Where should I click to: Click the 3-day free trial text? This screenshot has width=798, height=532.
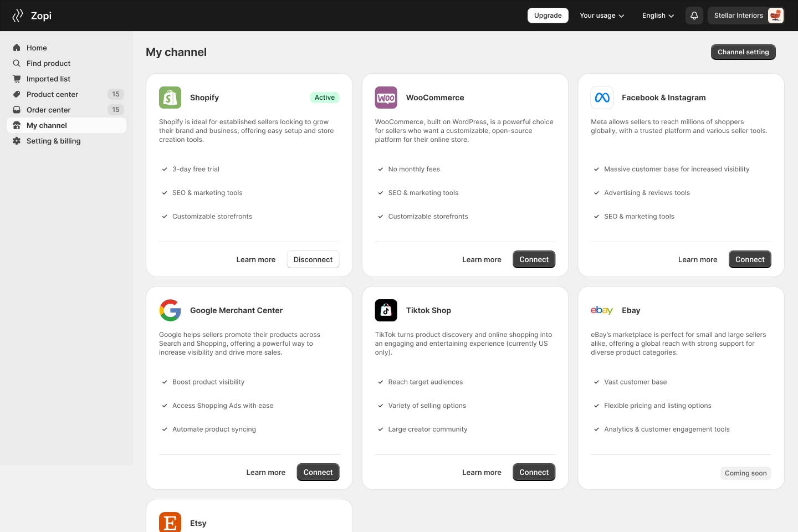tap(196, 169)
